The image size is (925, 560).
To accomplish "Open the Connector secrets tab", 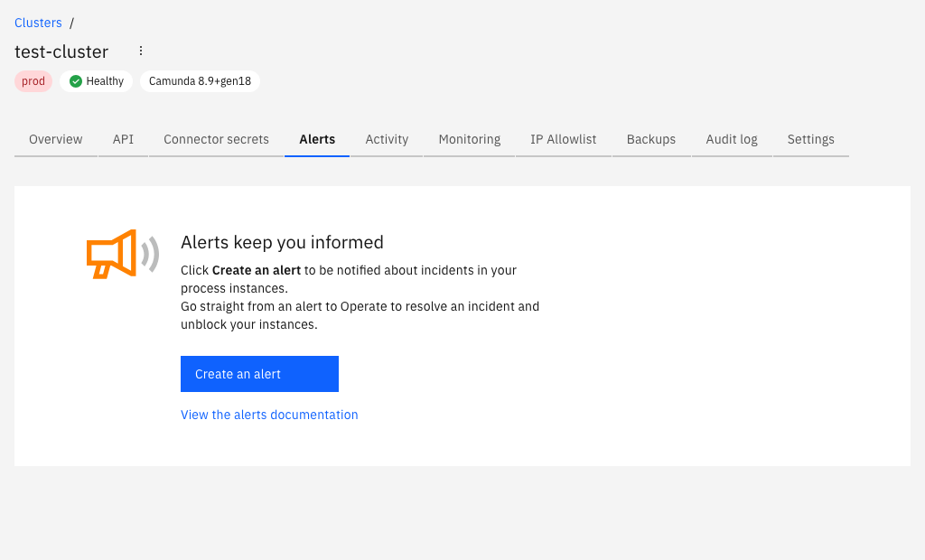I will tap(217, 139).
